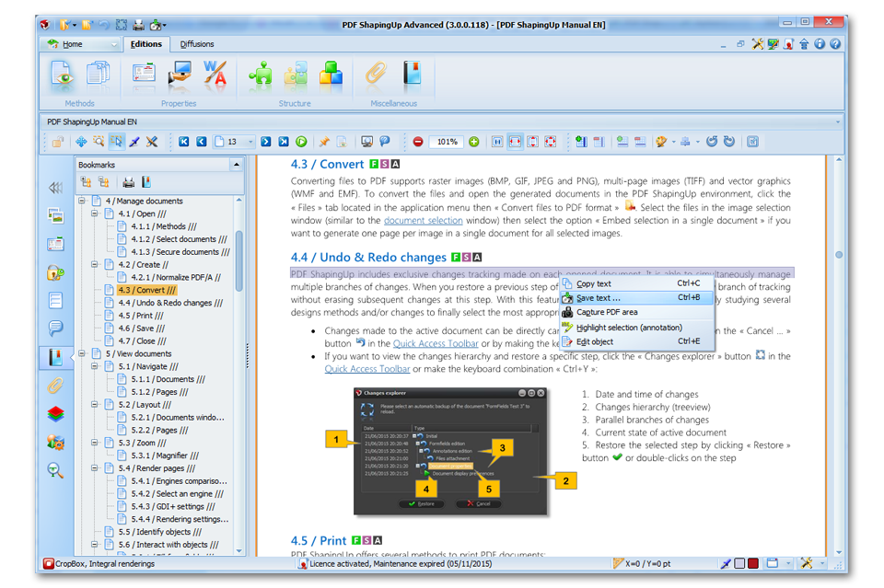The width and height of the screenshot is (884, 588).
Task: Toggle fit whole page mode
Action: [551, 142]
